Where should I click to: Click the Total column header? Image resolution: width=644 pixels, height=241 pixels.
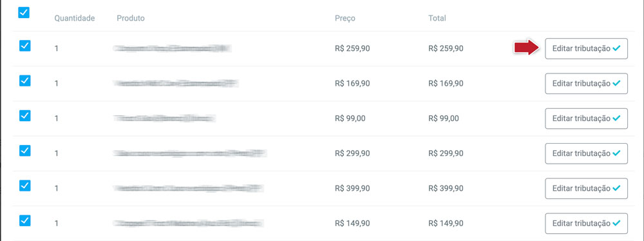(x=437, y=18)
